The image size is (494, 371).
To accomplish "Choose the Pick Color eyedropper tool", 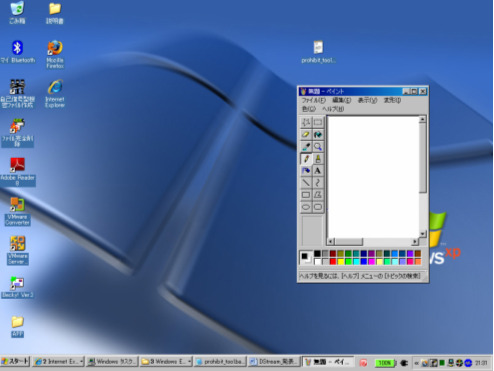I will pyautogui.click(x=306, y=146).
